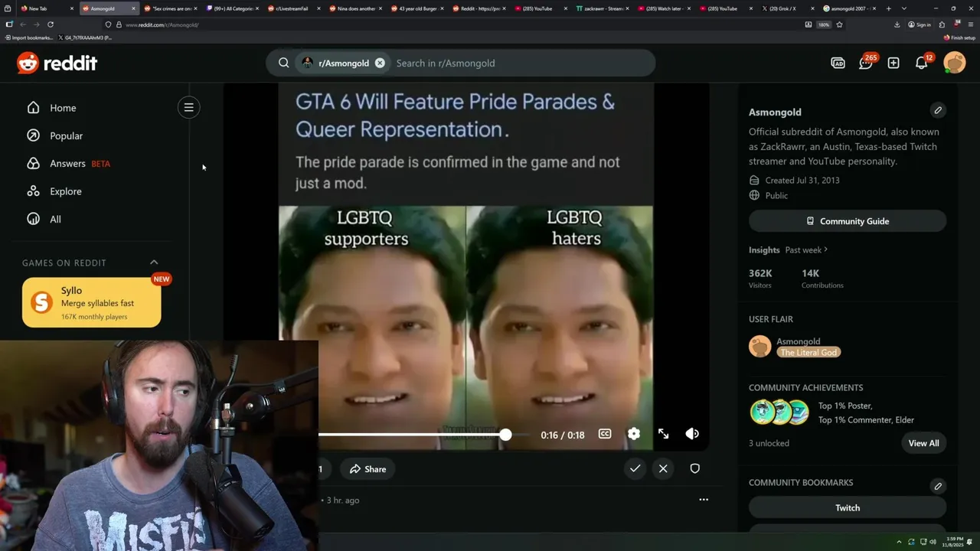Approve the post with checkmark
The width and height of the screenshot is (980, 551).
click(x=635, y=468)
